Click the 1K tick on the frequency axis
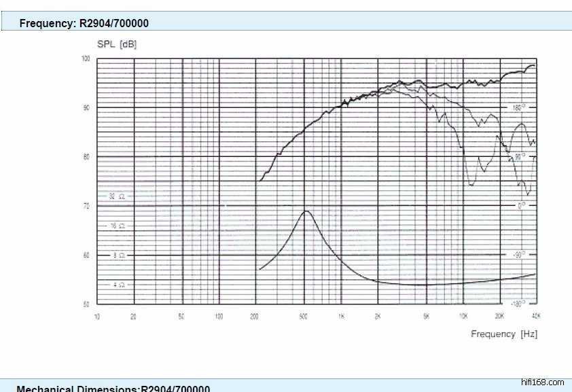Image resolution: width=572 pixels, height=392 pixels. pyautogui.click(x=342, y=316)
